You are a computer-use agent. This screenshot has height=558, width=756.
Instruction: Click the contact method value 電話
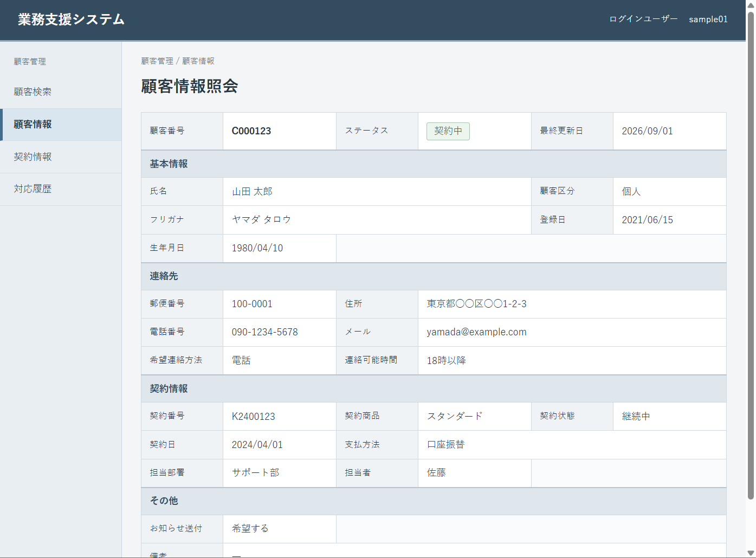pos(241,361)
